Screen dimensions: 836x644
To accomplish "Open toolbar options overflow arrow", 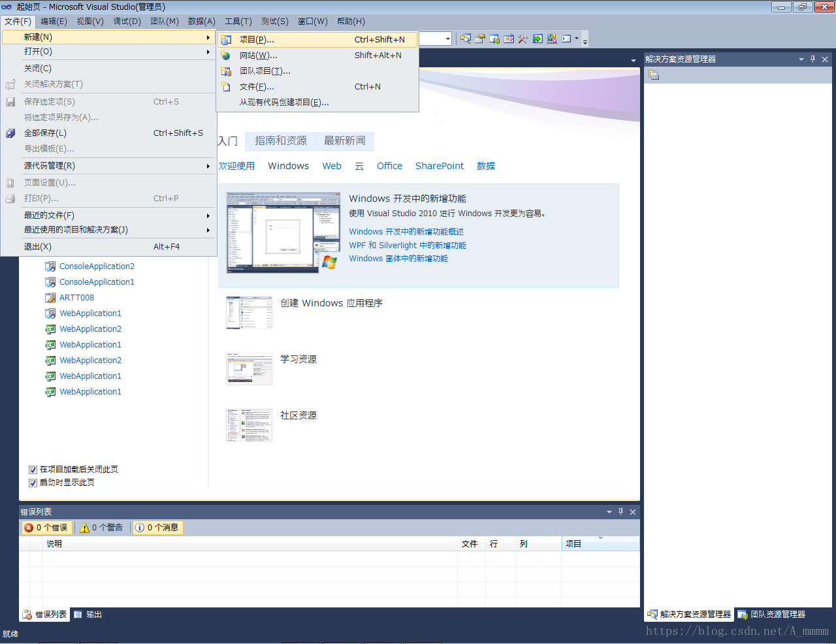I will coord(585,40).
